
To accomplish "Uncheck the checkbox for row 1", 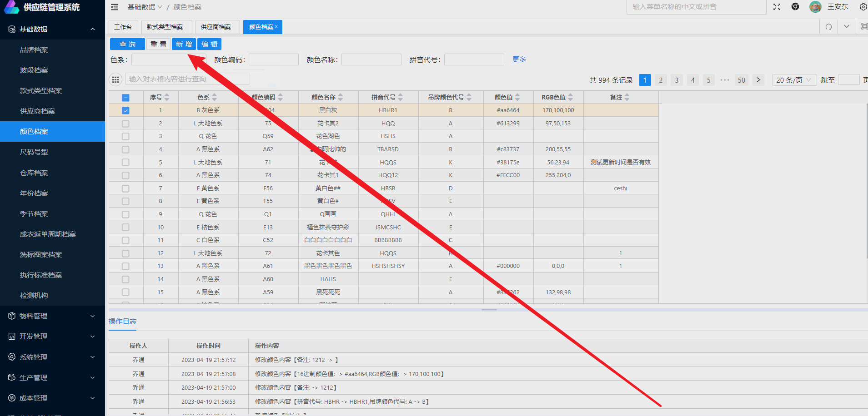I will point(125,110).
